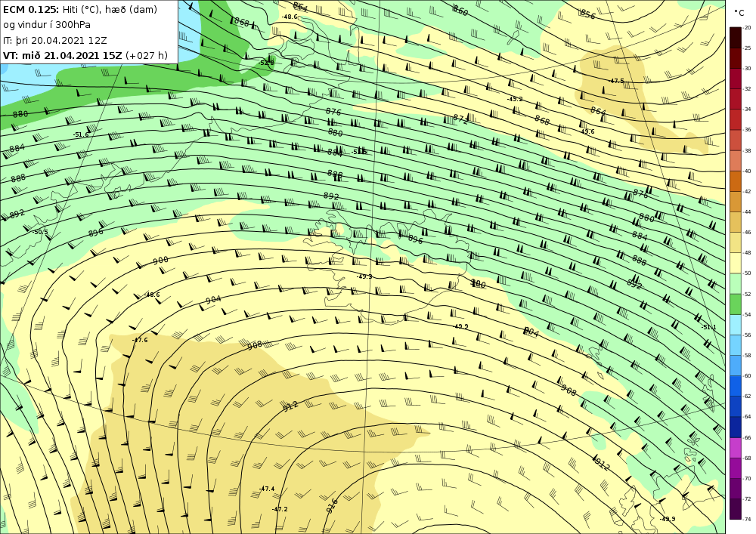Click the '-47.5' temperature value on the map
756x534 pixels.
pyautogui.click(x=616, y=82)
